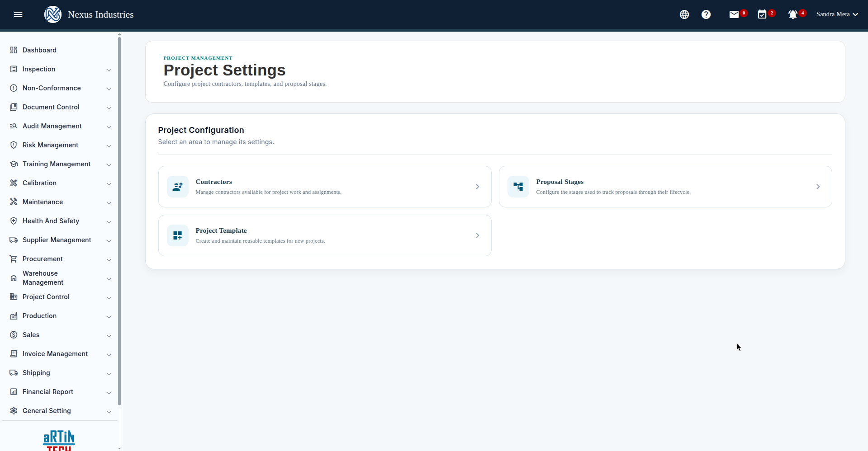
Task: Click the Invoice Management icon
Action: coord(14,354)
